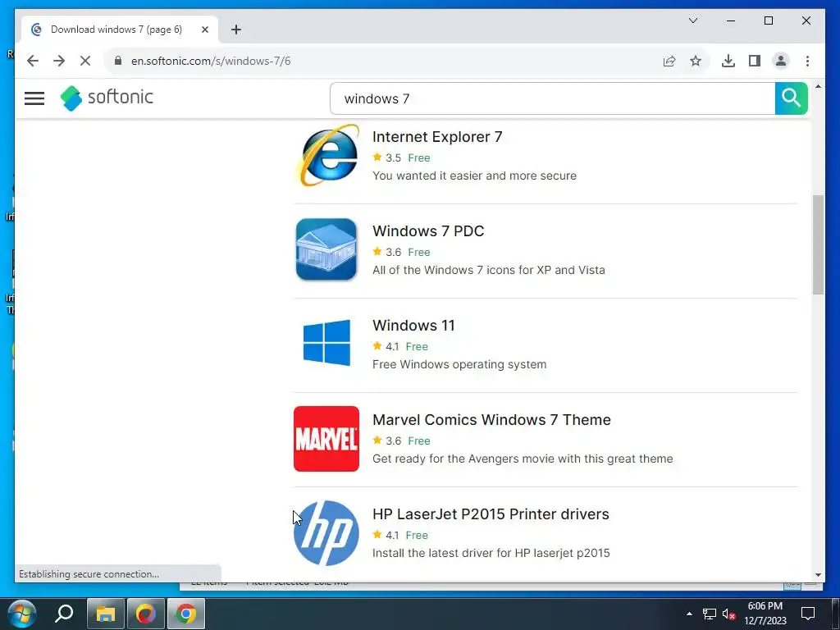Click the Windows 7 PDC icon
The width and height of the screenshot is (840, 630).
[x=326, y=249]
